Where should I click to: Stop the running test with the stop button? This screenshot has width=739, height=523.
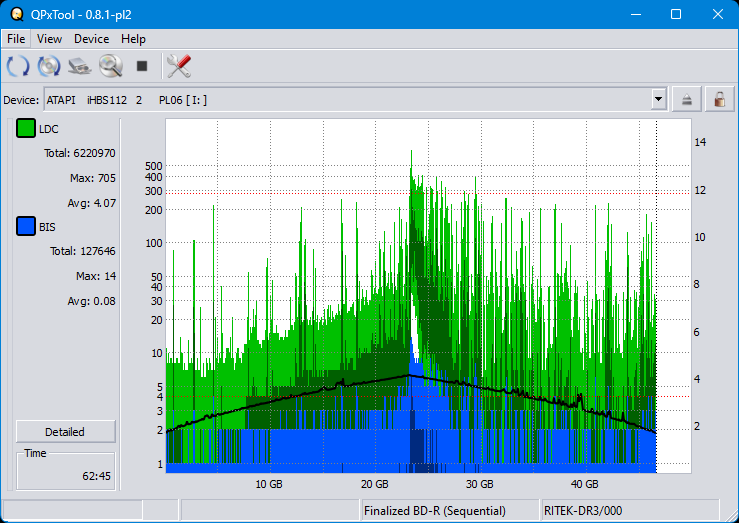coord(142,67)
